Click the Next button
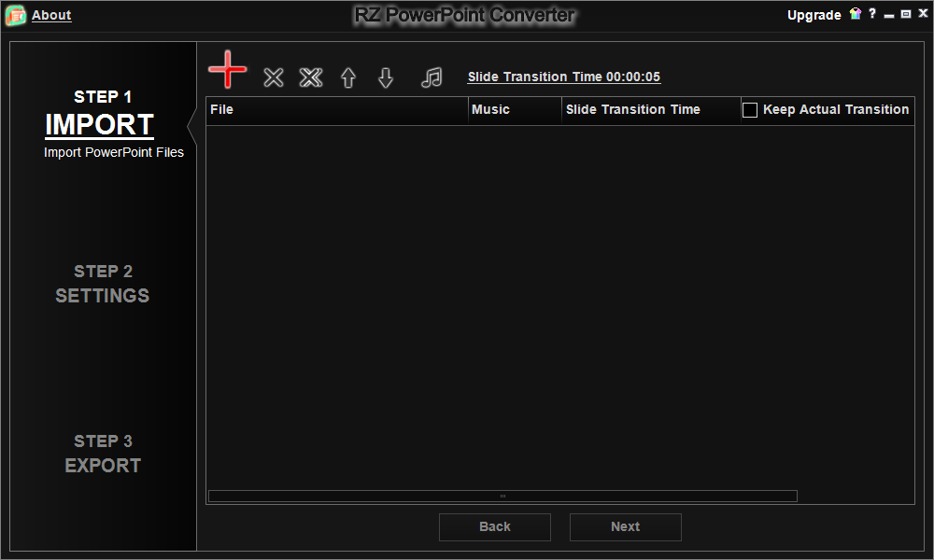934x560 pixels. pos(626,527)
